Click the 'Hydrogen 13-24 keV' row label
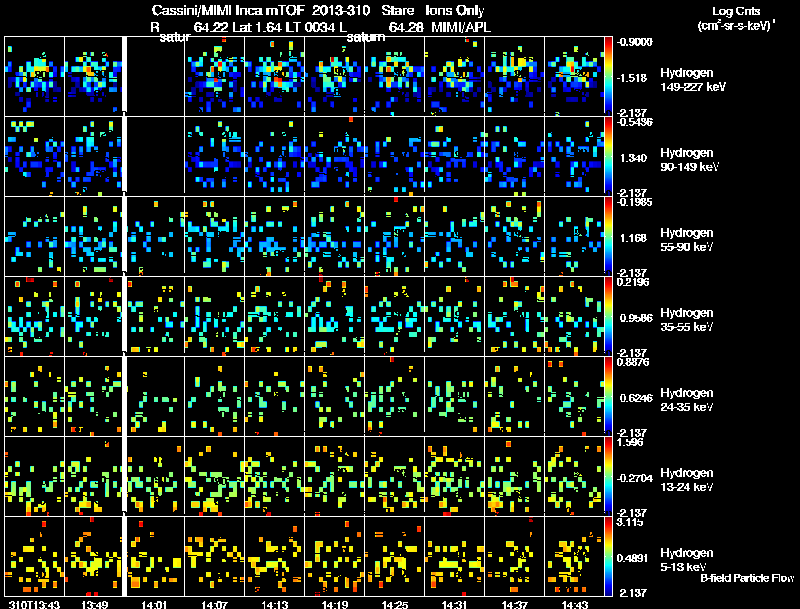 pyautogui.click(x=687, y=480)
